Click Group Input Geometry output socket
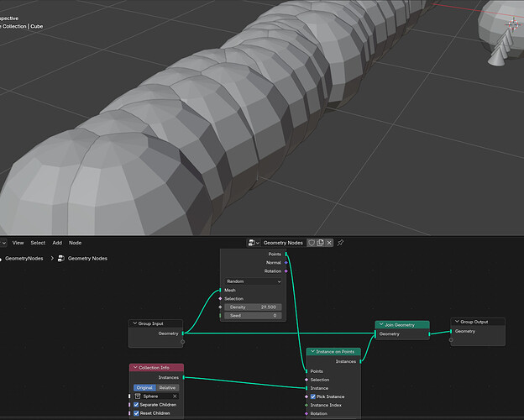This screenshot has height=420, width=524. 183,333
